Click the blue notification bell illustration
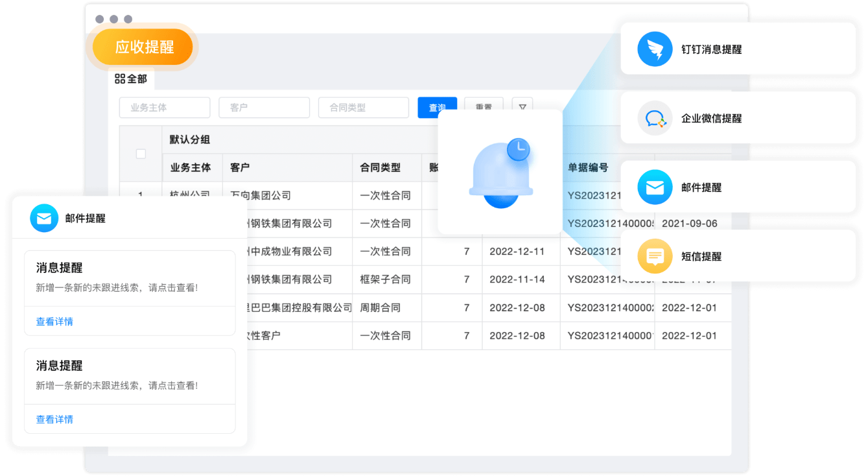868x476 pixels. coord(499,175)
